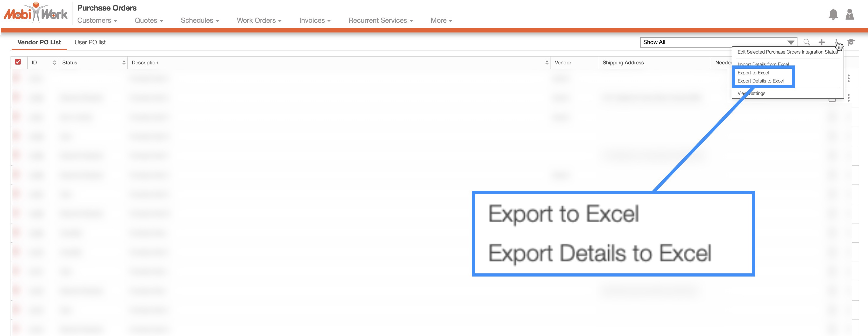Uncheck the select-all checkbox in table header
The width and height of the screenshot is (868, 336).
18,62
